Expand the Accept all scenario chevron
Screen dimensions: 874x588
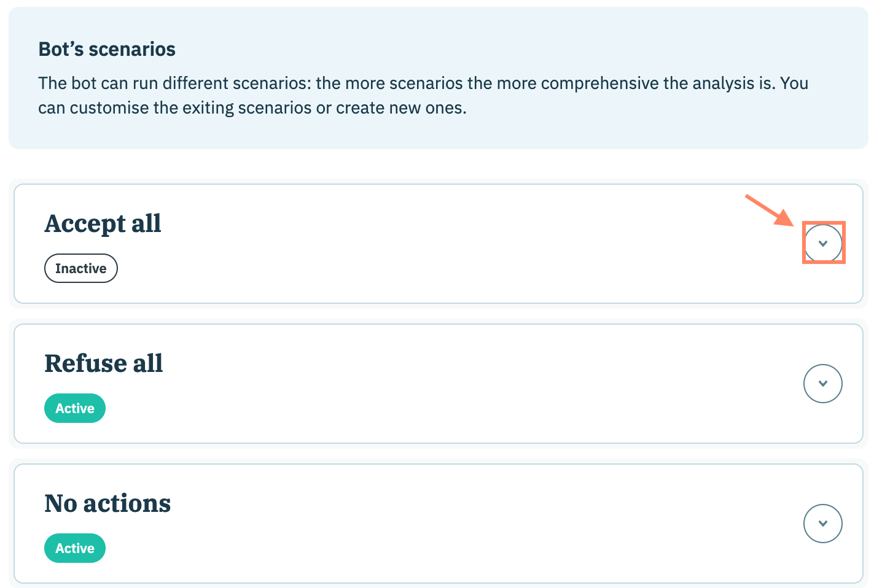(x=822, y=243)
